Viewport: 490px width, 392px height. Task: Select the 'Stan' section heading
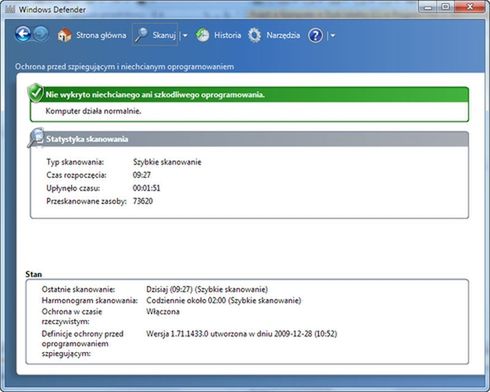[34, 274]
